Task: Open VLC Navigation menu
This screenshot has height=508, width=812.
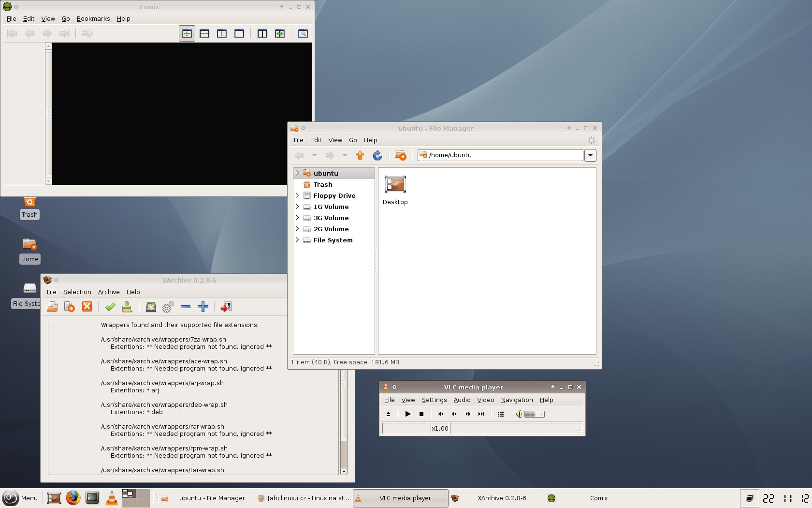Action: 517,400
